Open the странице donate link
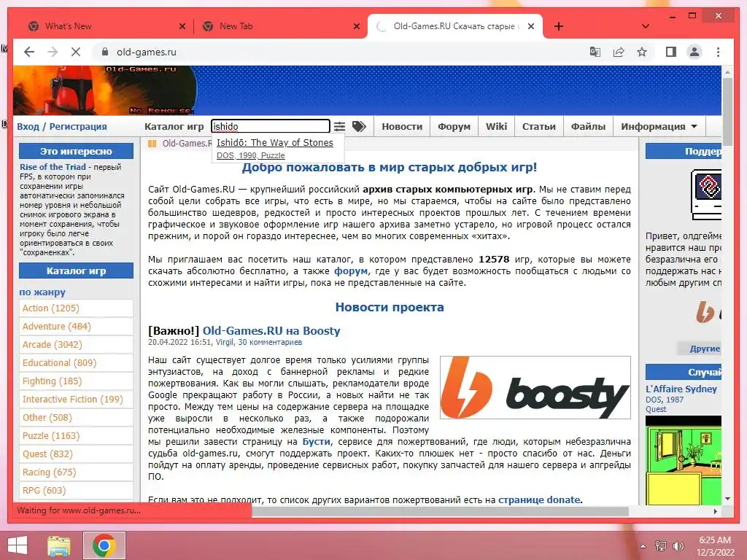 tap(539, 499)
